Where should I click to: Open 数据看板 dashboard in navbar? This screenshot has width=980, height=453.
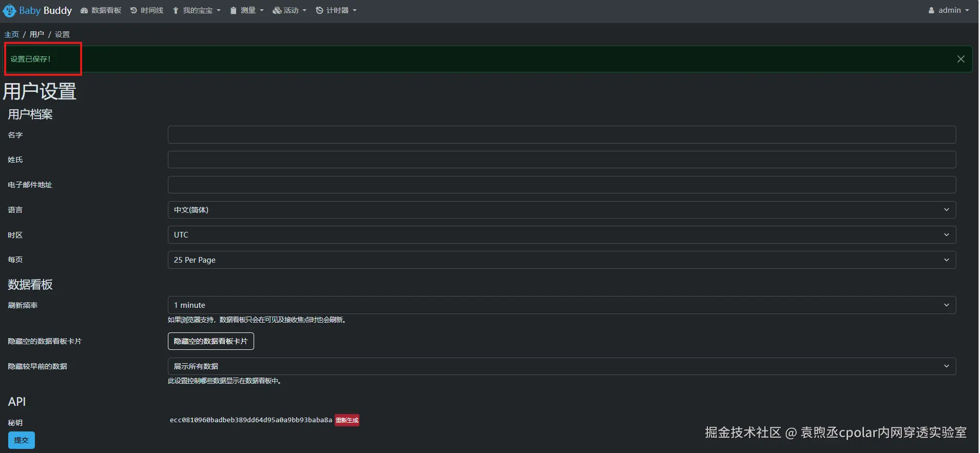(x=101, y=10)
